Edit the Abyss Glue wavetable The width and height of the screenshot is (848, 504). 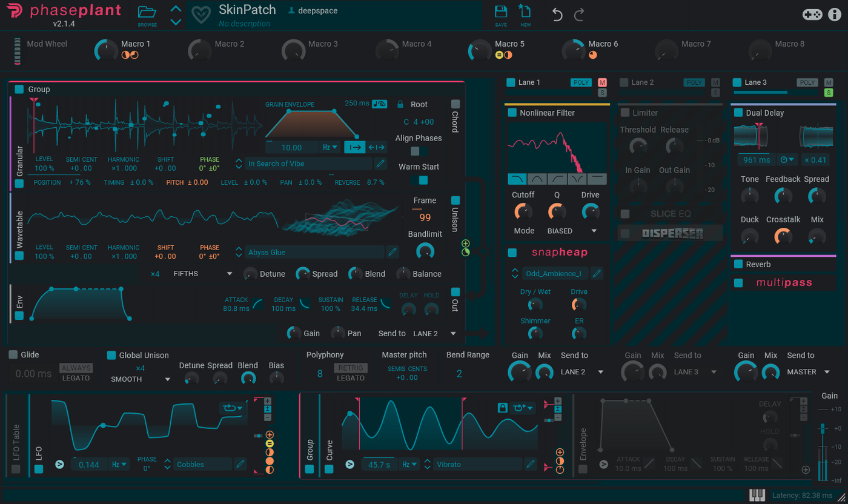pos(393,251)
